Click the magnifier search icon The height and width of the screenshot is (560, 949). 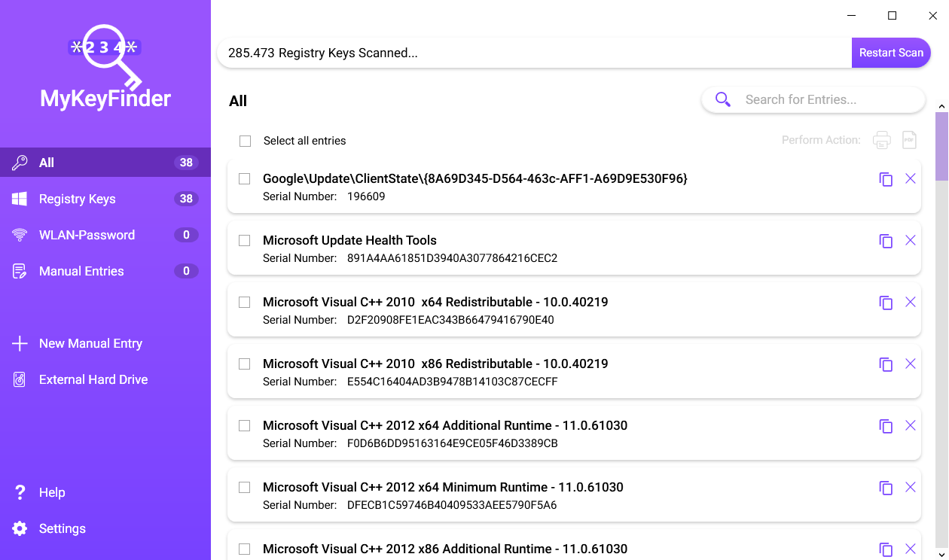coord(723,99)
